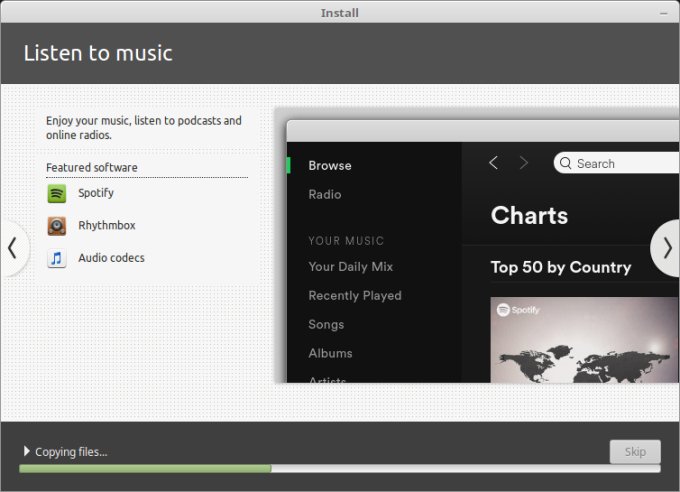Click the Spotify label text

[96, 193]
